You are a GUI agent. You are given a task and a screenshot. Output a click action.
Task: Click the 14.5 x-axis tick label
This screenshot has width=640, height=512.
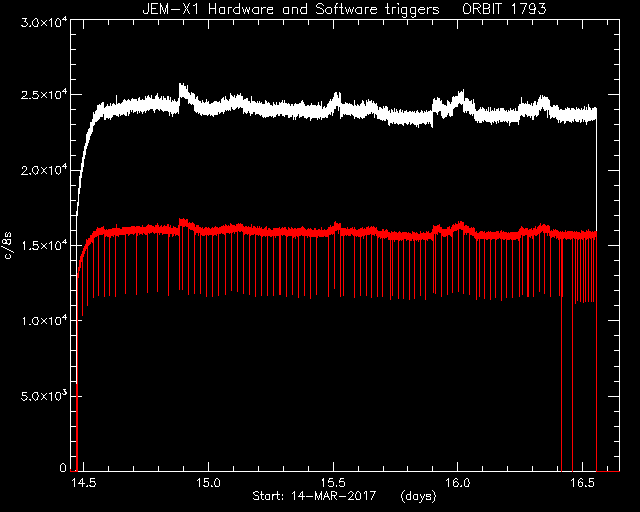point(84,483)
